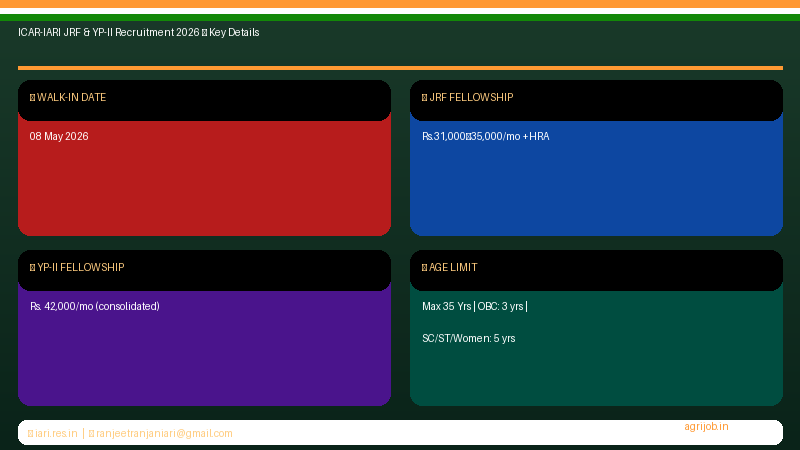The image size is (800, 450).
Task: Click the 'SC/ST/Women: 5 yrs' line
Action: pyautogui.click(x=468, y=338)
